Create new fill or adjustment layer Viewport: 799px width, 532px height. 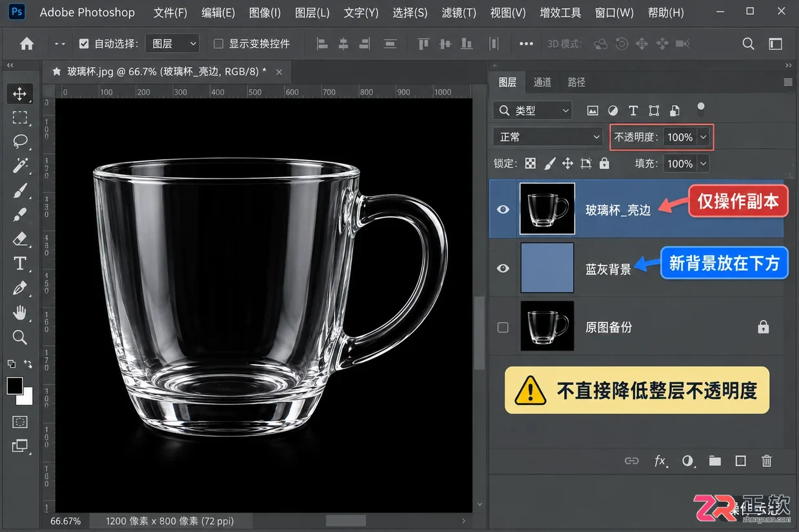click(687, 461)
